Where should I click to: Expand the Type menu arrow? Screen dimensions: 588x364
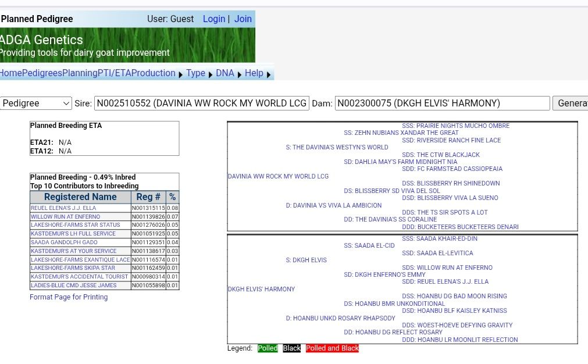[211, 74]
